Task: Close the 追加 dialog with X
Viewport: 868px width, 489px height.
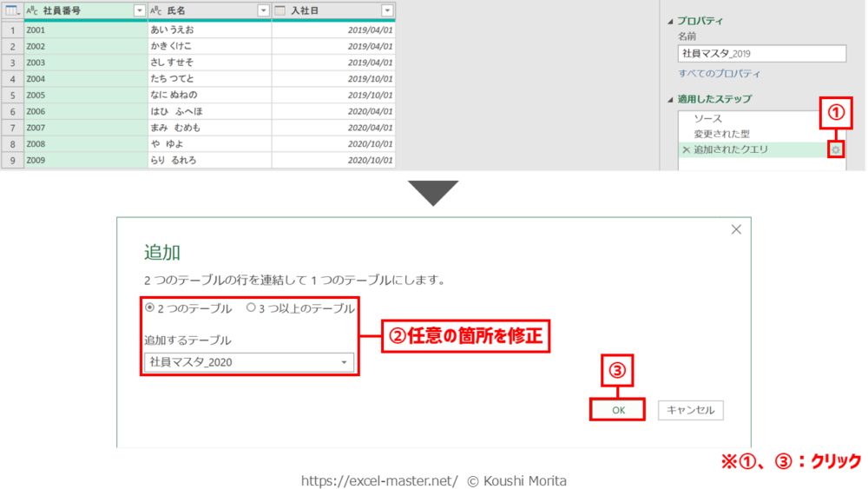Action: (x=736, y=229)
